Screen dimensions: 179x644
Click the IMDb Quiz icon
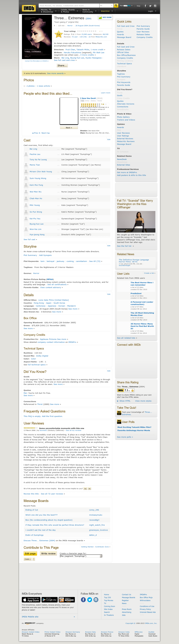tap(119, 413)
